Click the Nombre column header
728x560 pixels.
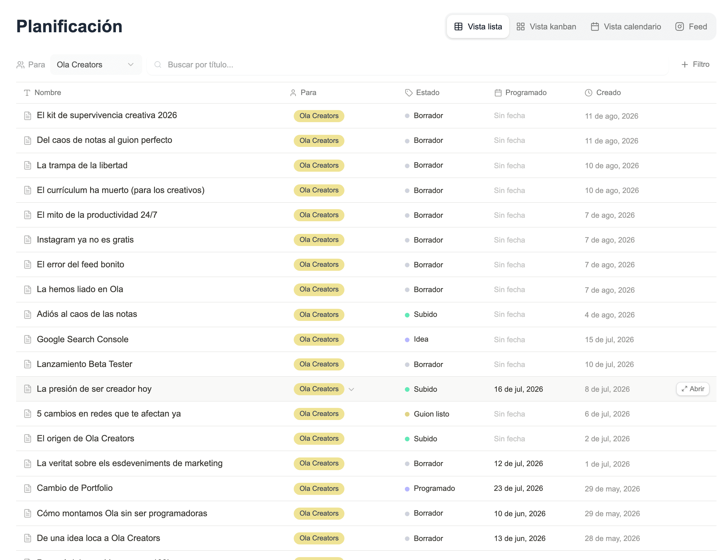coord(42,92)
